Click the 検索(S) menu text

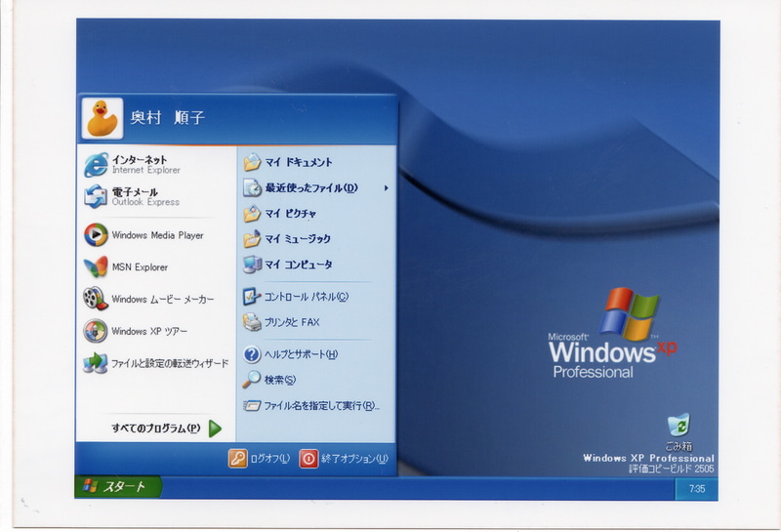click(x=280, y=380)
